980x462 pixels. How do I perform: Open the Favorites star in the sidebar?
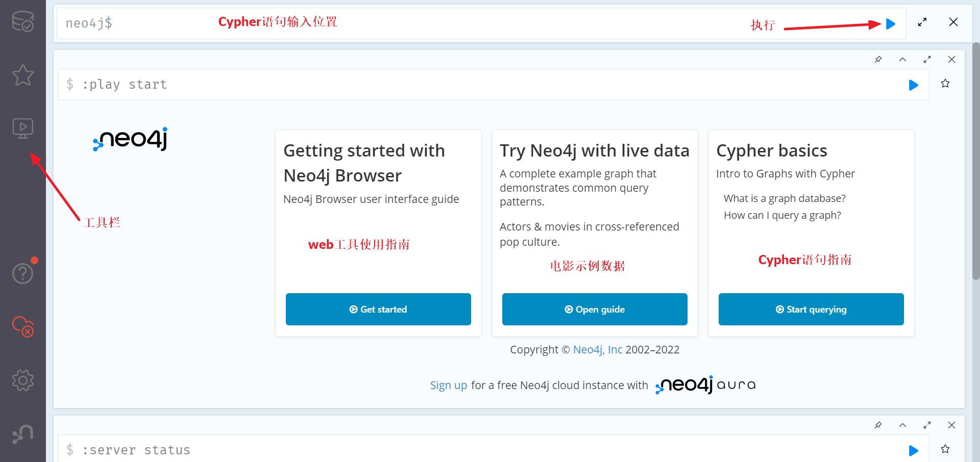[22, 75]
